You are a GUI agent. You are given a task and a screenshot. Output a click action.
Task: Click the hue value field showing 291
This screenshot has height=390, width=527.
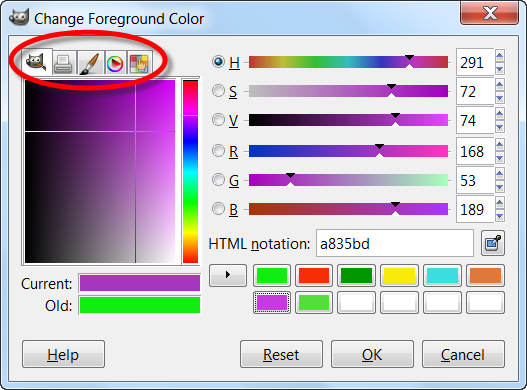click(475, 63)
